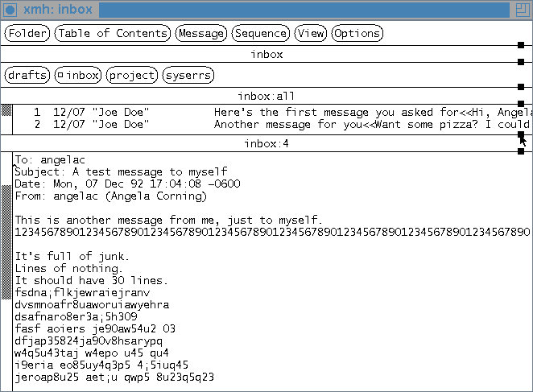Open the Folder pull-down menu
This screenshot has height=392, width=533.
tap(27, 33)
